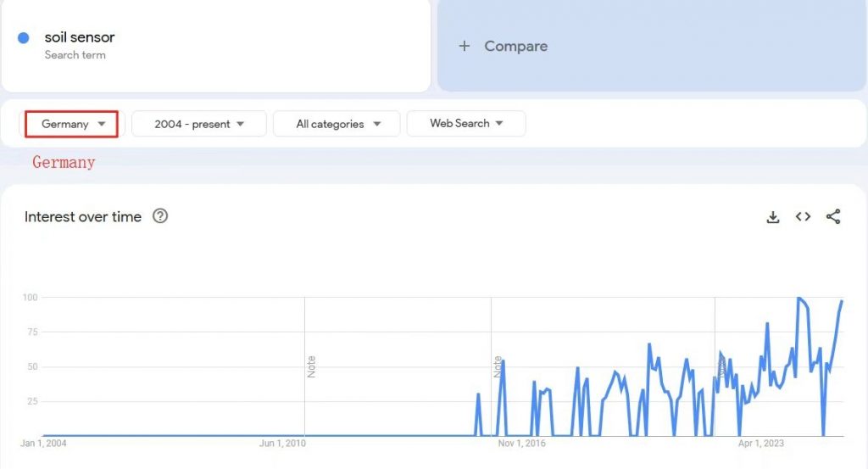Viewport: 868px width, 469px height.
Task: Click the Jan 1, 2004 axis label
Action: 43,444
